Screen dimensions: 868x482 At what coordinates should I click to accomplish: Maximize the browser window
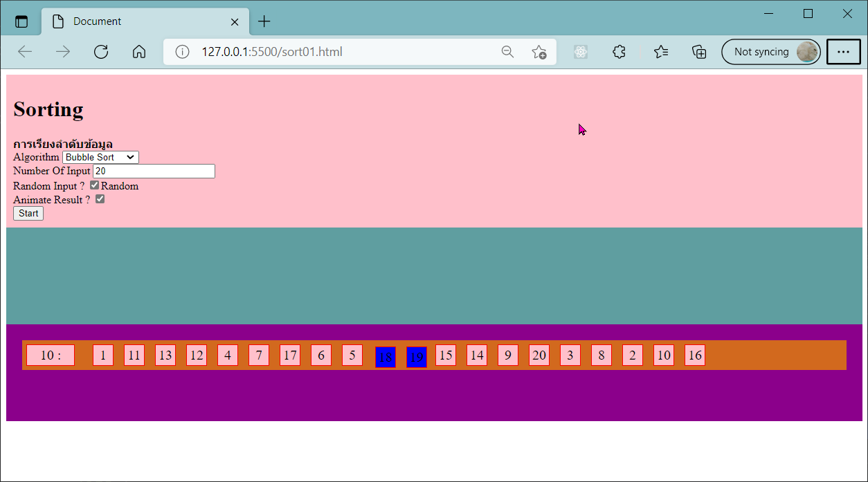[808, 13]
